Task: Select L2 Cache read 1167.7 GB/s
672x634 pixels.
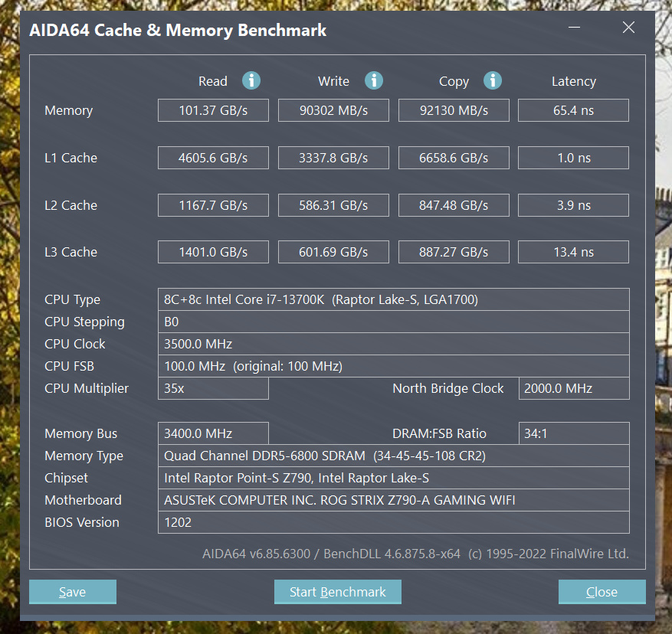Action: click(213, 205)
